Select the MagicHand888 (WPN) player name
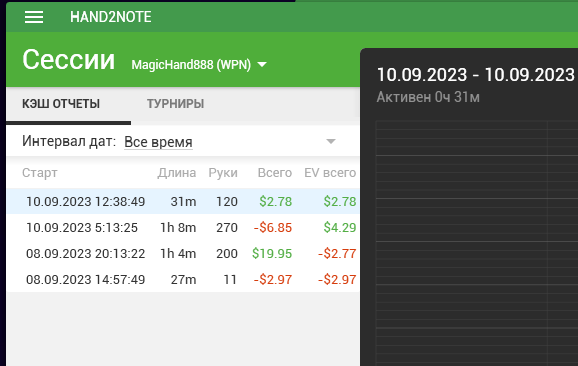The height and width of the screenshot is (366, 578). pos(191,65)
